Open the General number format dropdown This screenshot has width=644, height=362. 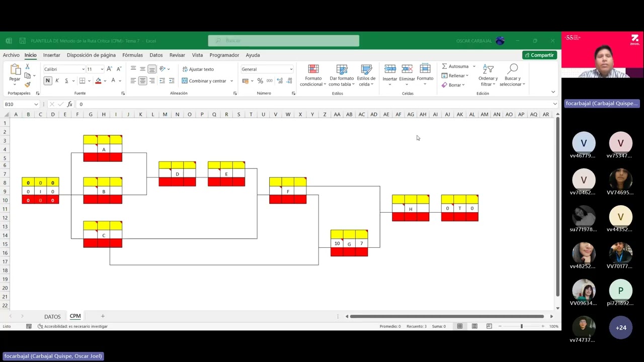291,69
